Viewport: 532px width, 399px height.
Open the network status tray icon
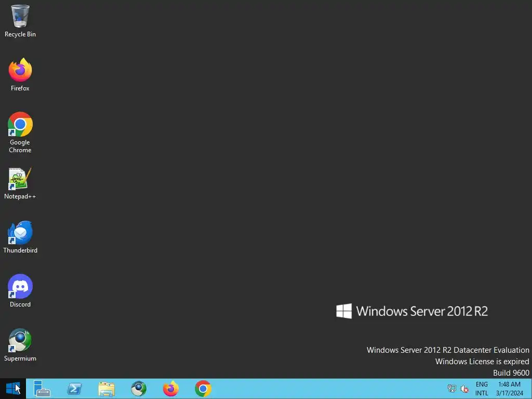pos(451,389)
